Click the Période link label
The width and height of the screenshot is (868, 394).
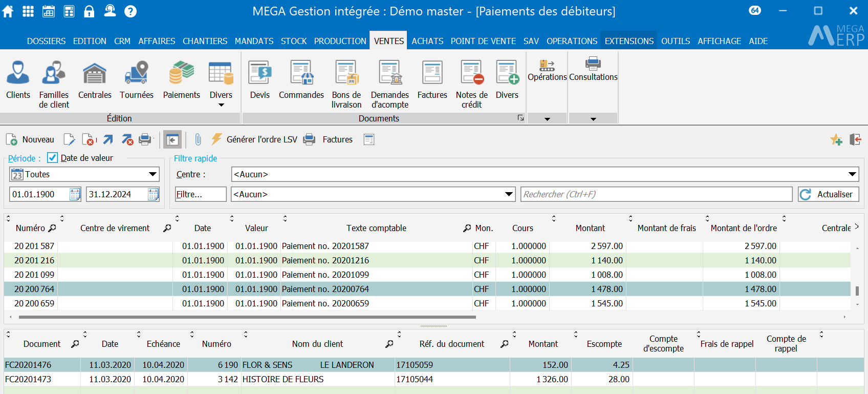(24, 158)
